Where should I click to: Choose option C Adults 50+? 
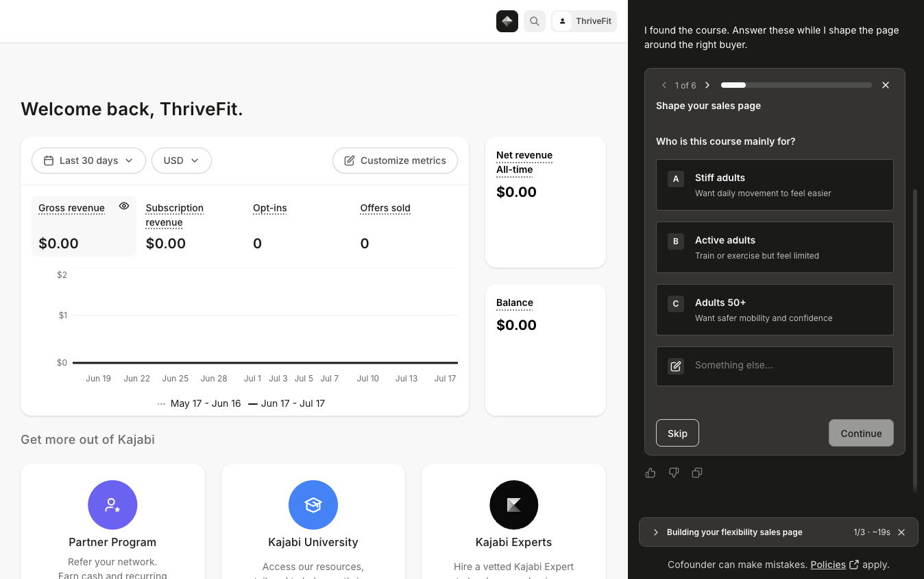[775, 309]
